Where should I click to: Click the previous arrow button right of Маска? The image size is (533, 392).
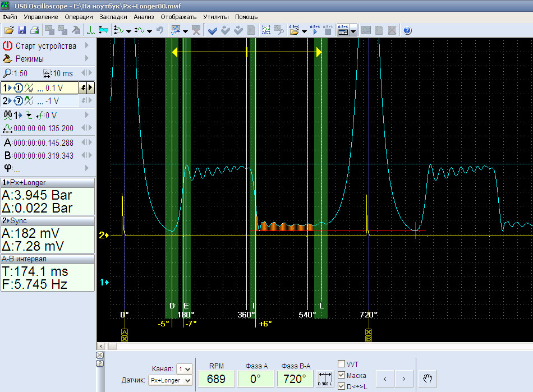click(385, 379)
